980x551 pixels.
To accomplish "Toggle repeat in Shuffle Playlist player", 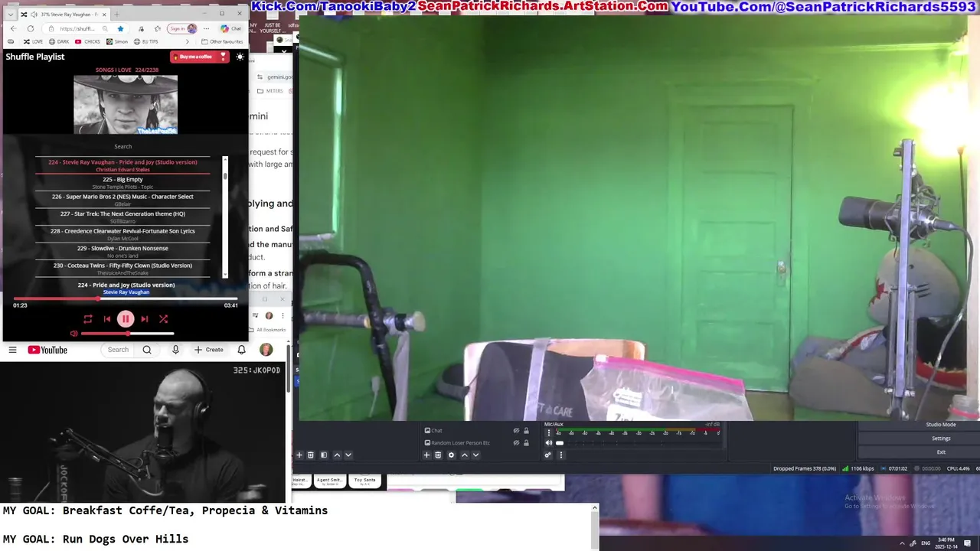I will pos(88,319).
